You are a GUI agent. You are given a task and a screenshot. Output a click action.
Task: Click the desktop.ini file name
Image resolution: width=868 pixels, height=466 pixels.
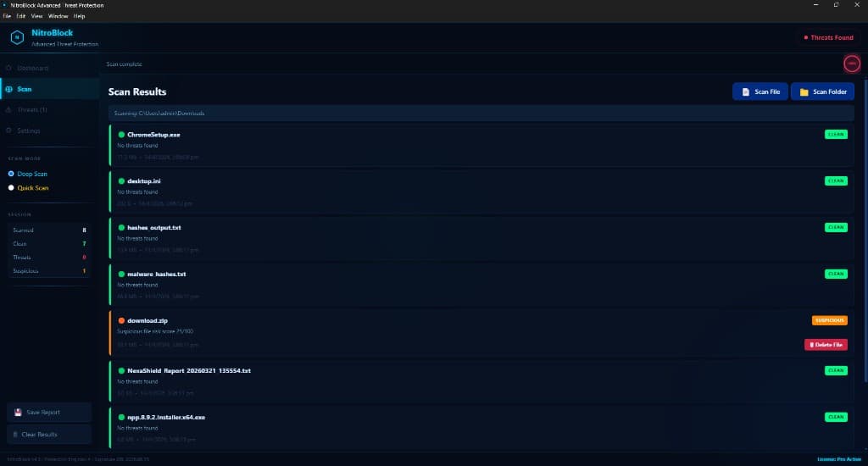144,181
